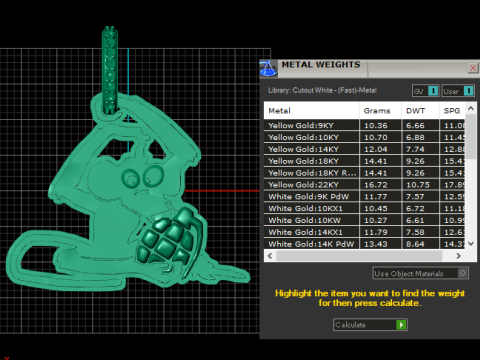Viewport: 480px width, 360px height.
Task: Click the Library: Cutout White label
Action: 322,90
